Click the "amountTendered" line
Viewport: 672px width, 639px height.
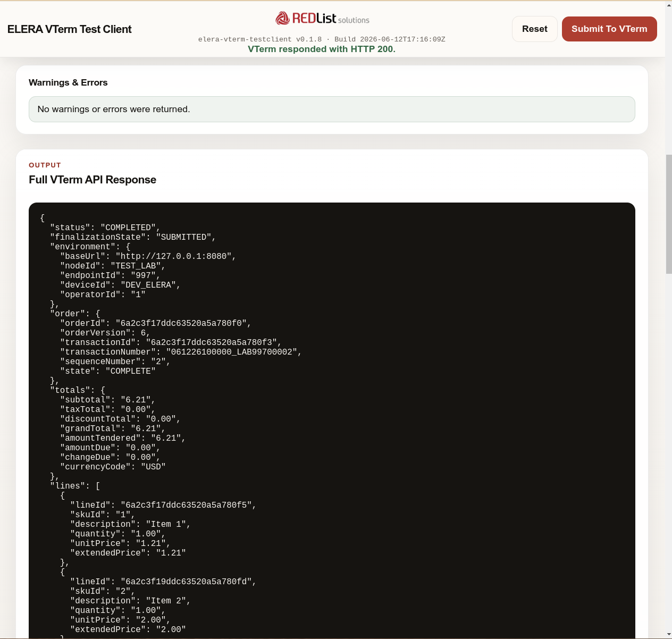123,438
